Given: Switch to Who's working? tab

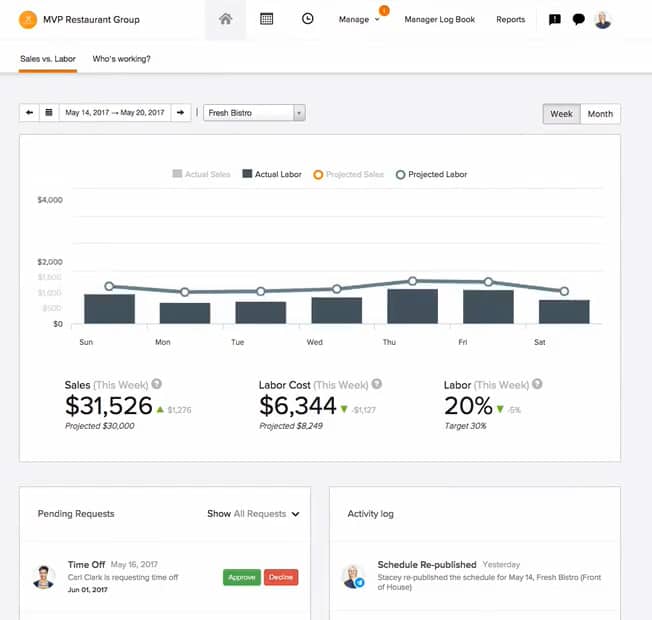Looking at the screenshot, I should click(121, 59).
